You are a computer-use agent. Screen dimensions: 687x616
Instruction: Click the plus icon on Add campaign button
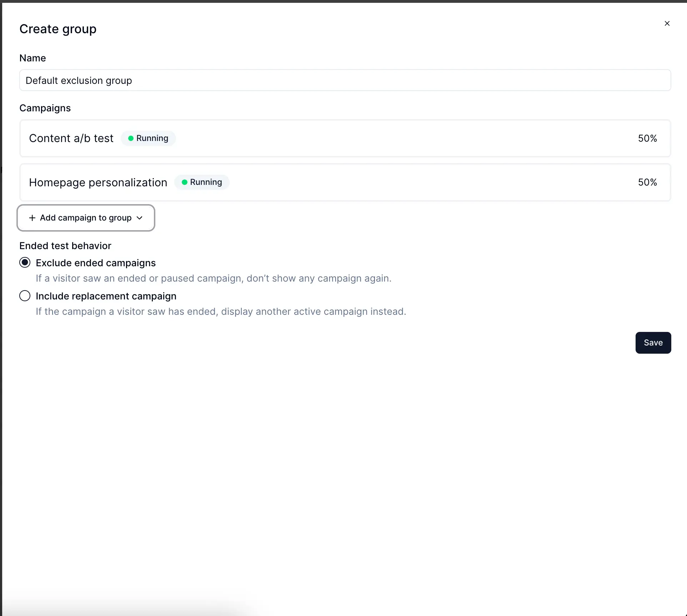(31, 218)
